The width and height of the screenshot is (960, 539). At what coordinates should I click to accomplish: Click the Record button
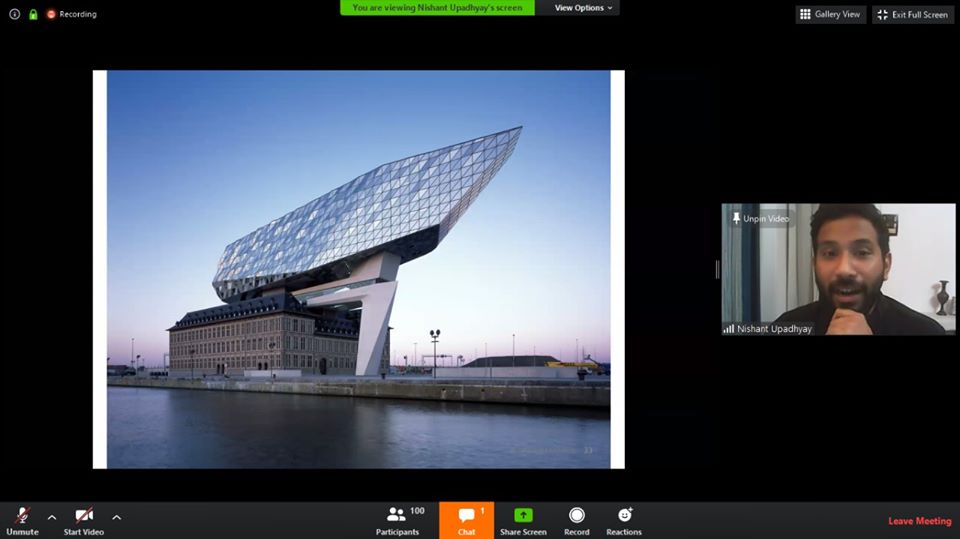pyautogui.click(x=577, y=521)
